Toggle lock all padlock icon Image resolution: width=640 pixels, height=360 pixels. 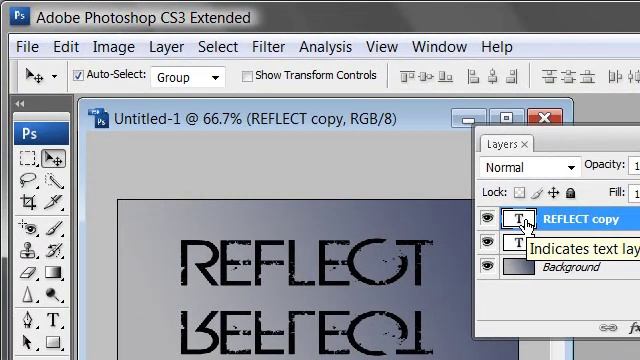571,193
